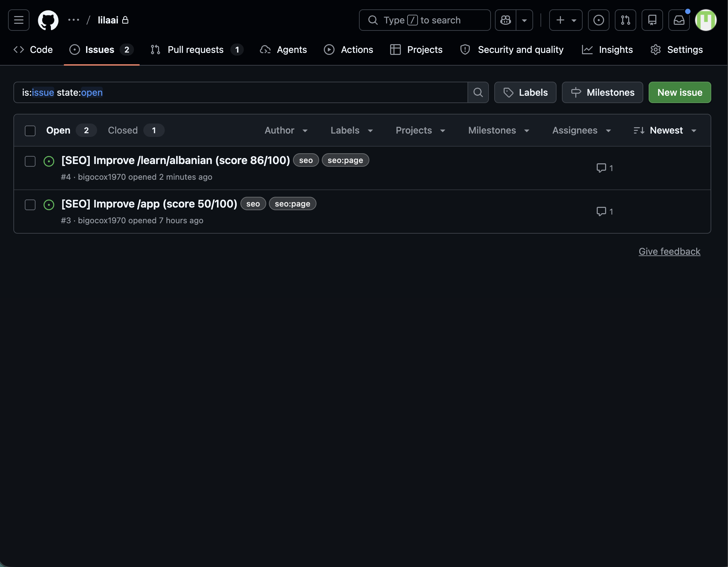Click bigocox1970 author on issue #3
Viewport: 728px width, 567px height.
click(102, 221)
